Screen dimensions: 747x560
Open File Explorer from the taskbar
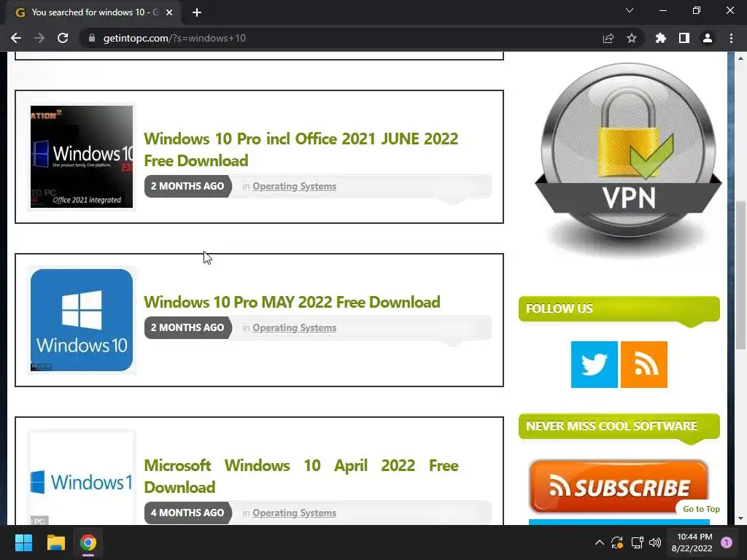tap(55, 542)
